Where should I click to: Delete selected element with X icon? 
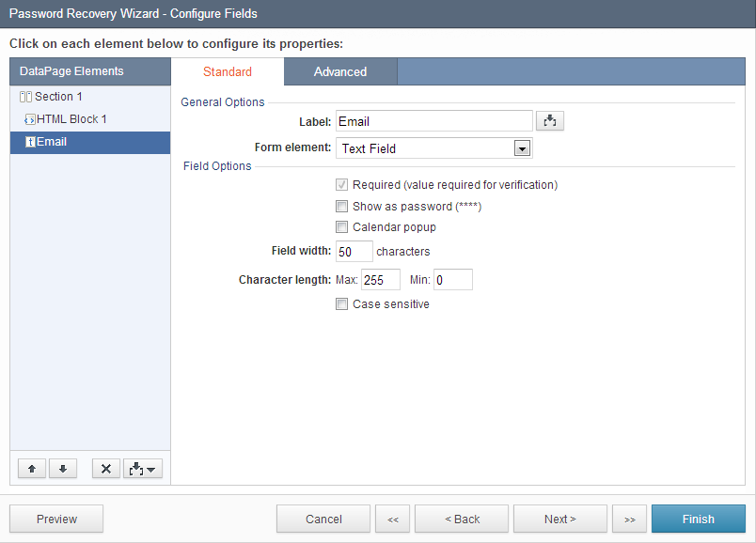pyautogui.click(x=106, y=469)
